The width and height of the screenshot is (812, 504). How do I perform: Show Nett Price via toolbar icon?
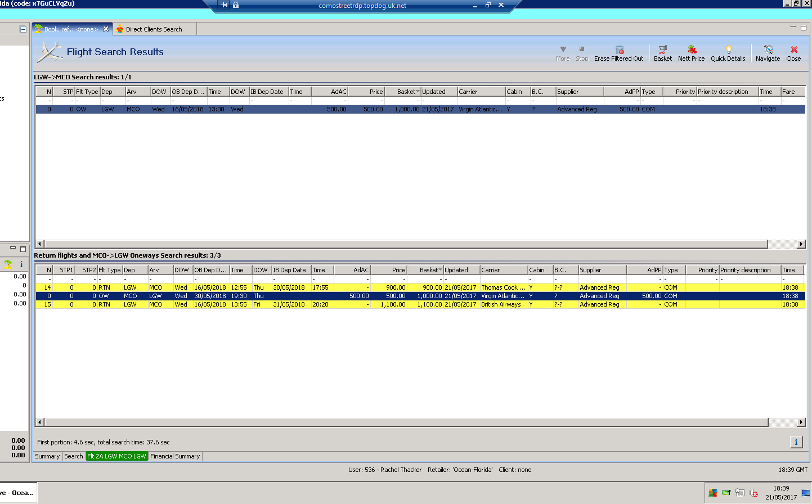(691, 53)
